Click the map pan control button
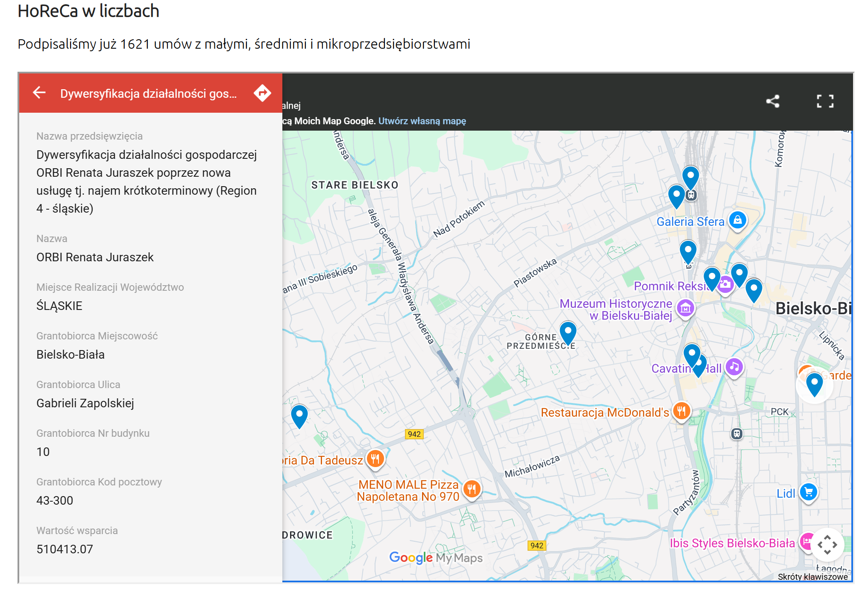The width and height of the screenshot is (868, 596). coord(827,544)
